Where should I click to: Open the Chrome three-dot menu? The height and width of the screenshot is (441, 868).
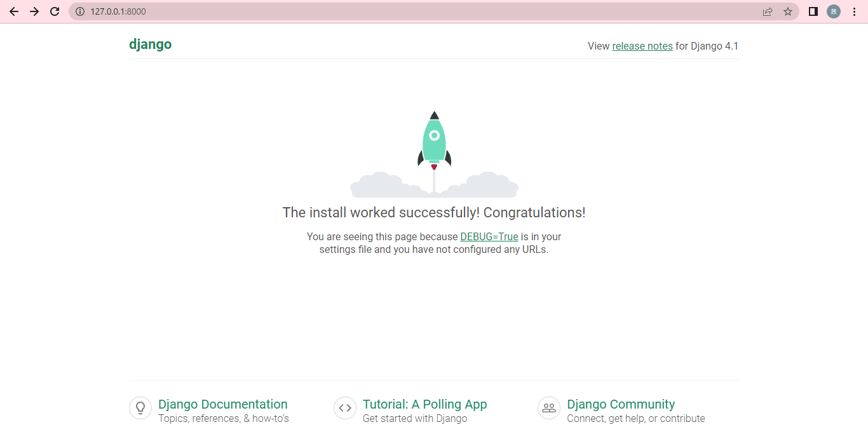(x=854, y=11)
